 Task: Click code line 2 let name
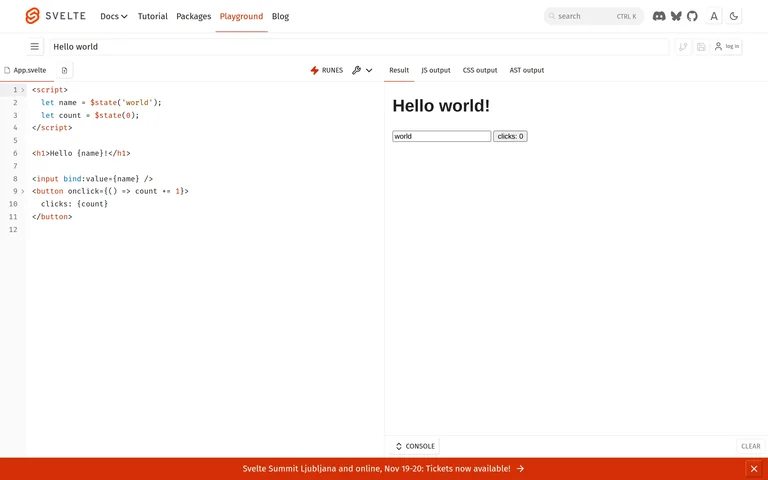101,102
